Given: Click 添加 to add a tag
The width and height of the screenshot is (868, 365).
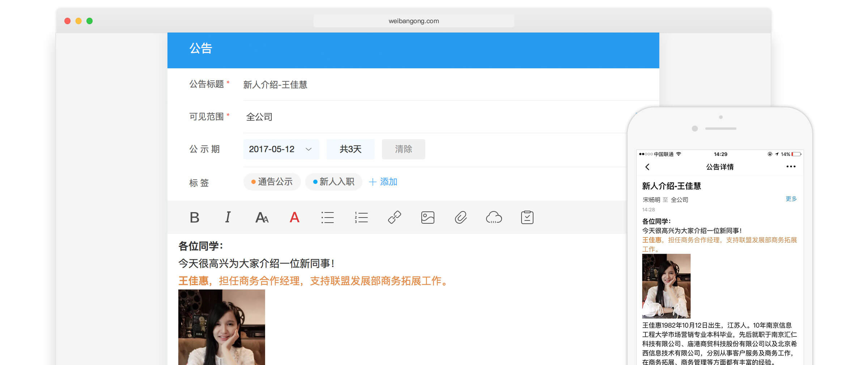Looking at the screenshot, I should pos(383,182).
